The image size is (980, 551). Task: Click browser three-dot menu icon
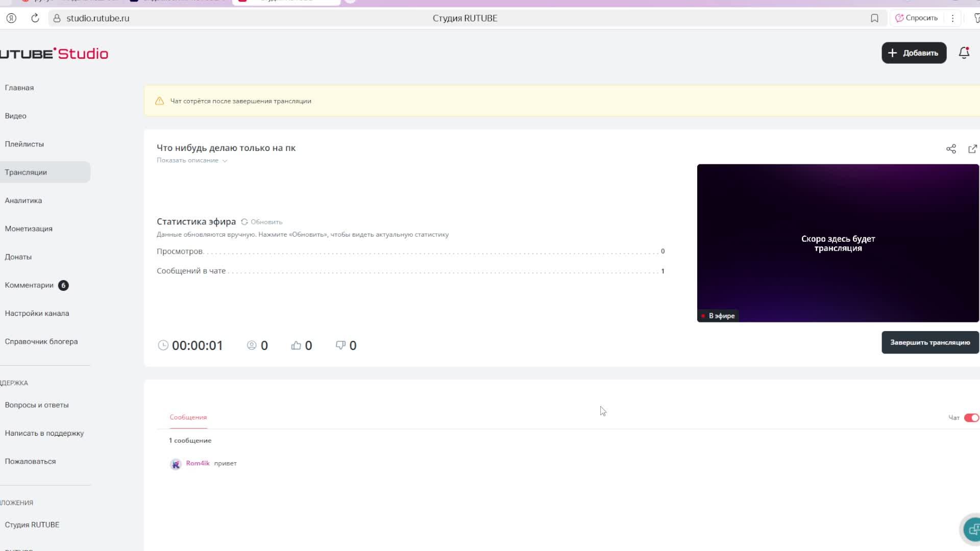click(952, 18)
